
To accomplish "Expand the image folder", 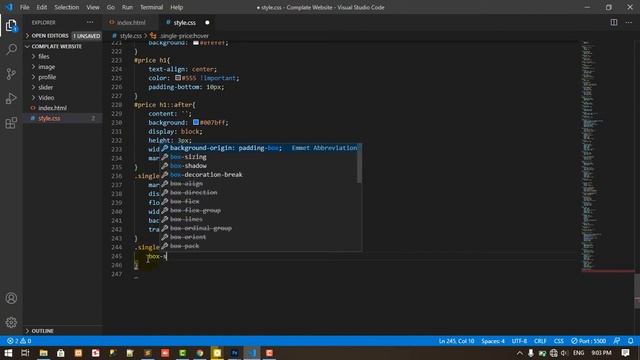I will [63, 67].
